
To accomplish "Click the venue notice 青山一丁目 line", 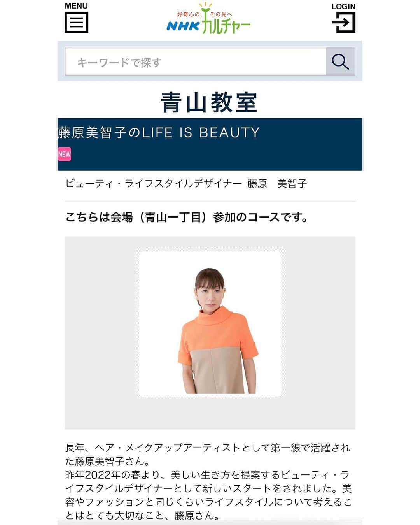I will (187, 217).
